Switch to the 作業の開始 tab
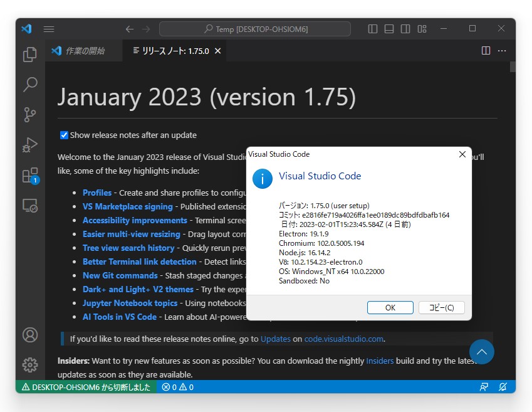Viewport: 532px width, 412px height. (81, 51)
